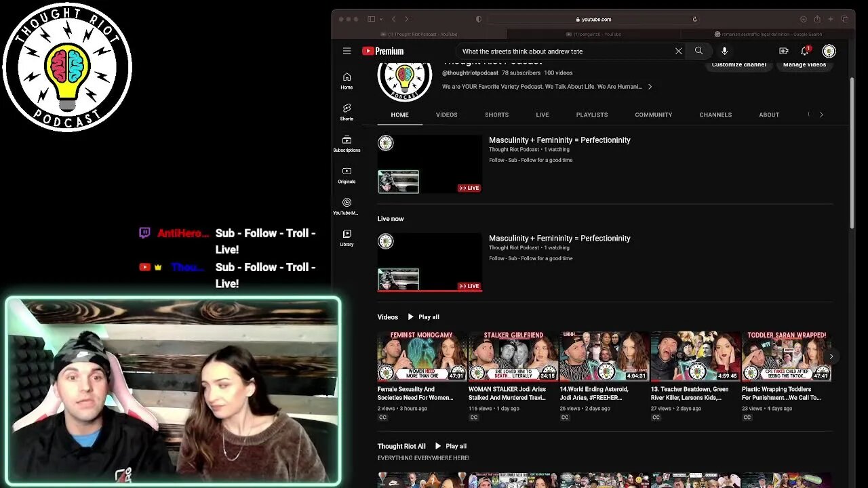Open 13. Teacher Beatdown video thumbnail

pos(695,357)
